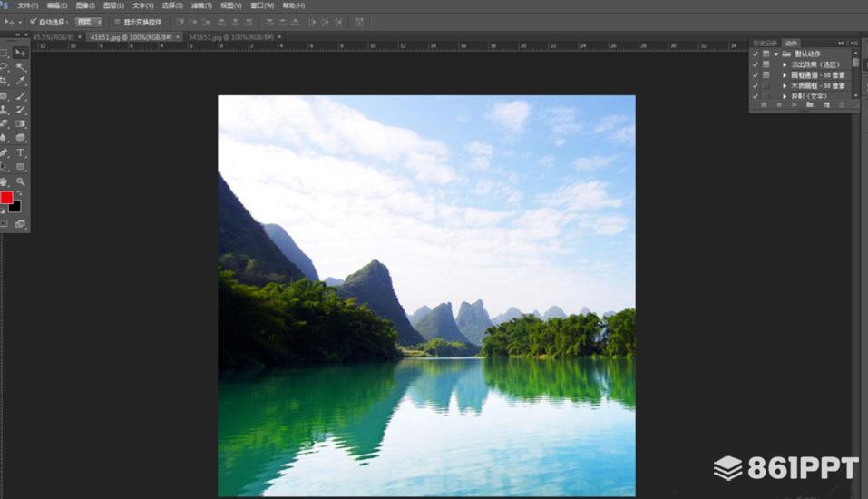This screenshot has width=868, height=499.
Task: Select the Magic Wand tool
Action: tap(21, 66)
